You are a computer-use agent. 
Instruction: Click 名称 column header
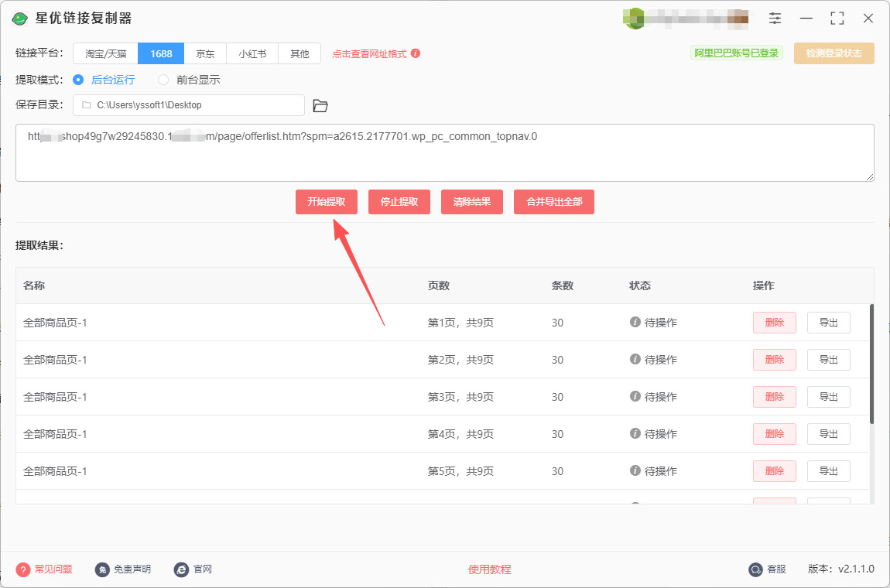coord(34,285)
